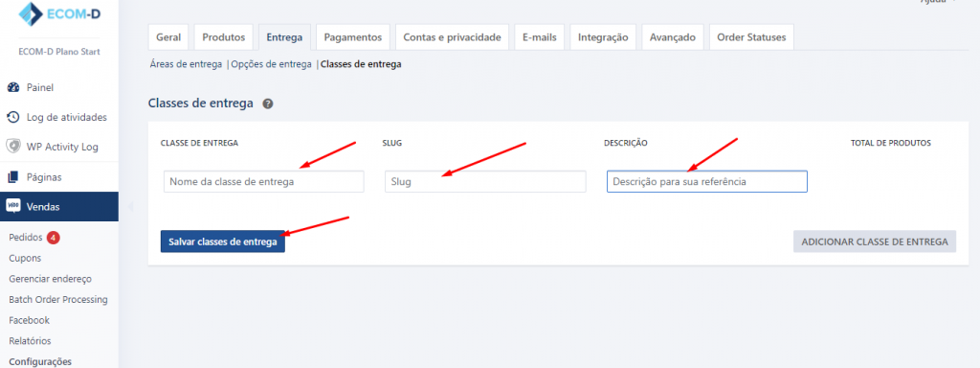This screenshot has width=980, height=368.
Task: Open Pedidos submenu item
Action: pos(26,238)
